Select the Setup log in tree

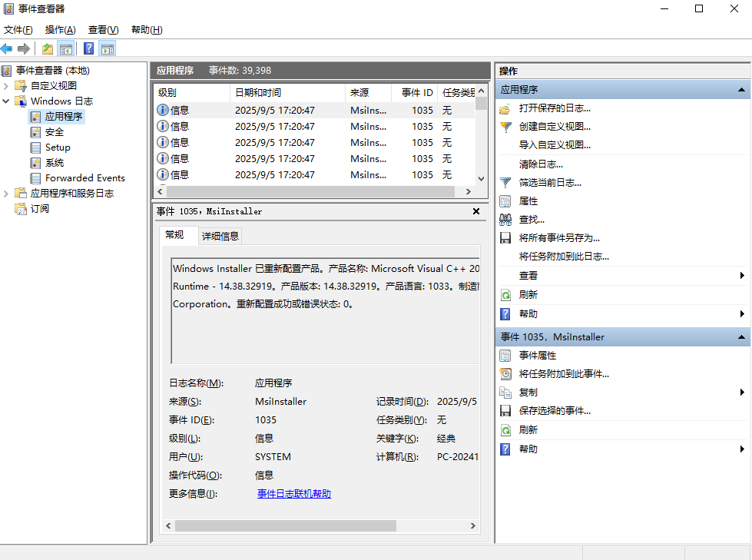(x=58, y=147)
